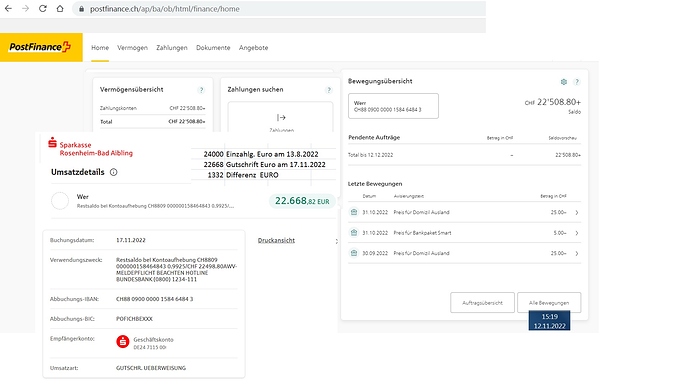Viewport: 690px width, 389px height.
Task: Click the Pendente Aufträge heading
Action: (x=374, y=137)
